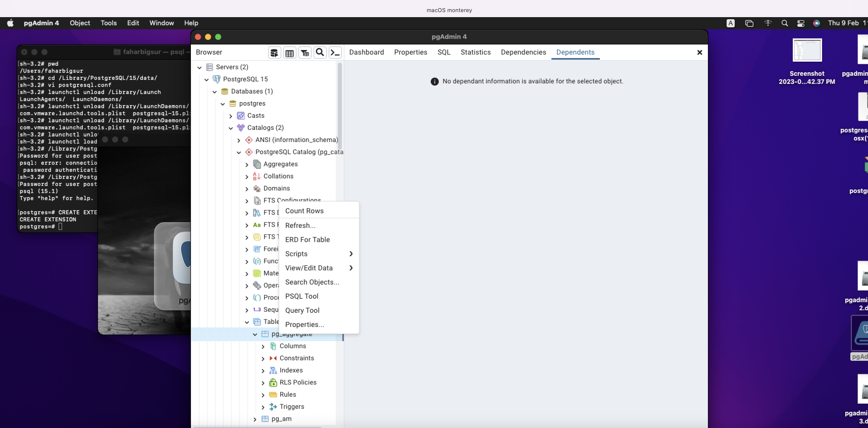Open the Tools menu in menu bar
Viewport: 868px width, 428px height.
pos(109,23)
